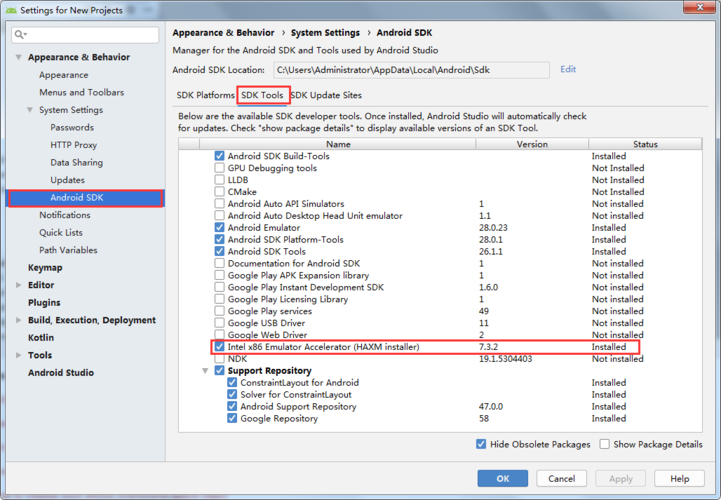Open Menus and Toolbars settings
Screen dimensions: 721x500
coord(81,92)
